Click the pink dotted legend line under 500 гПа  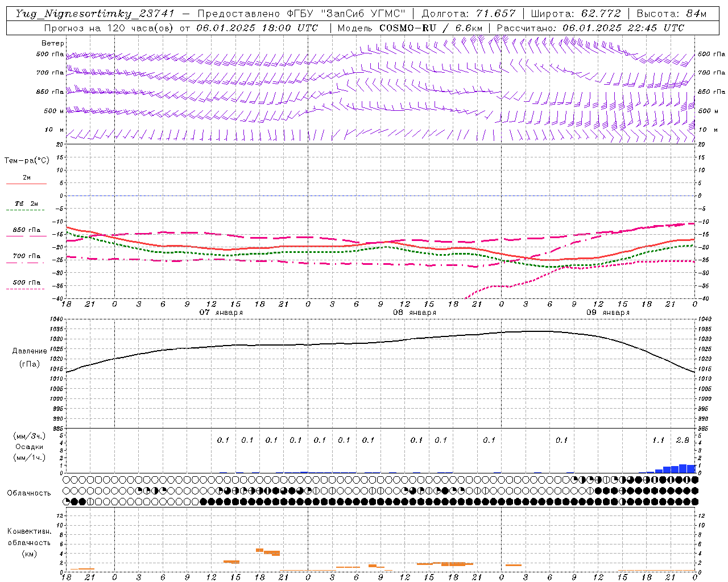click(26, 289)
